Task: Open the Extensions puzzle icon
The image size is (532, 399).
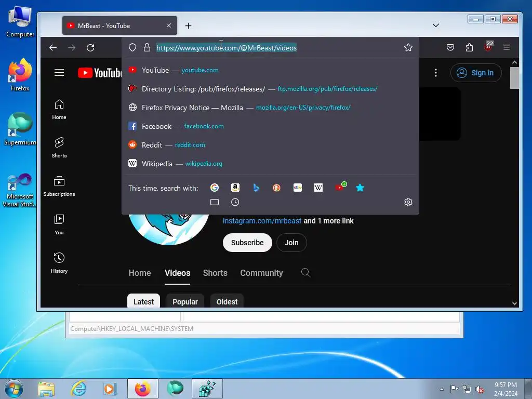Action: click(469, 47)
